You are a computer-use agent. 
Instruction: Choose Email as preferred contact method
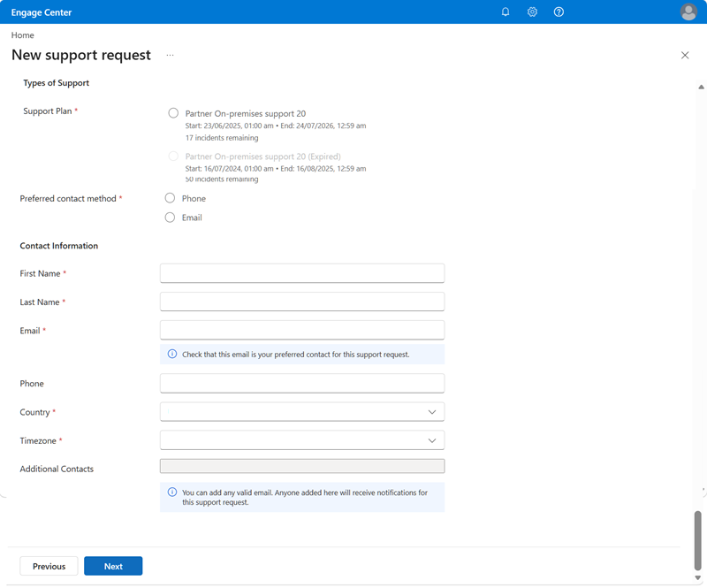170,218
